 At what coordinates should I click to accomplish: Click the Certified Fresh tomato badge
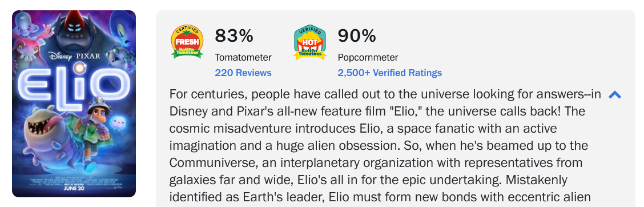pos(187,42)
